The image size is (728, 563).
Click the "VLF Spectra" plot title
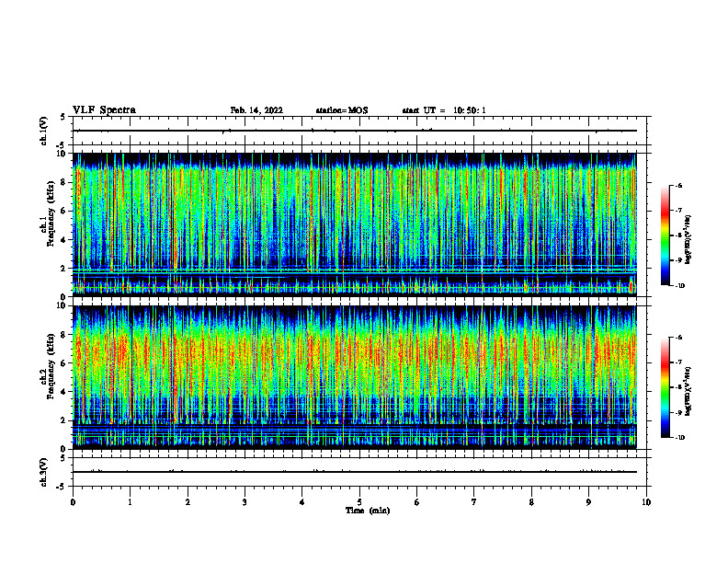[x=104, y=110]
